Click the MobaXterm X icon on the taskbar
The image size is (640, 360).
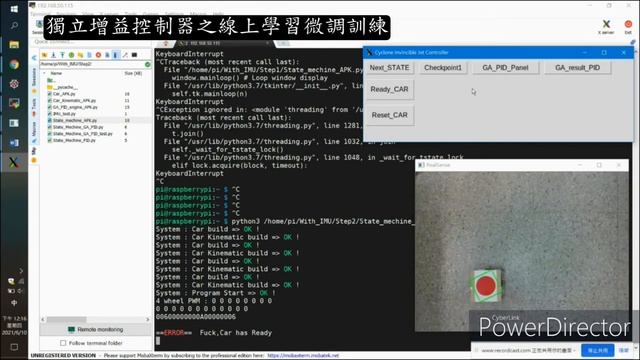[14, 162]
